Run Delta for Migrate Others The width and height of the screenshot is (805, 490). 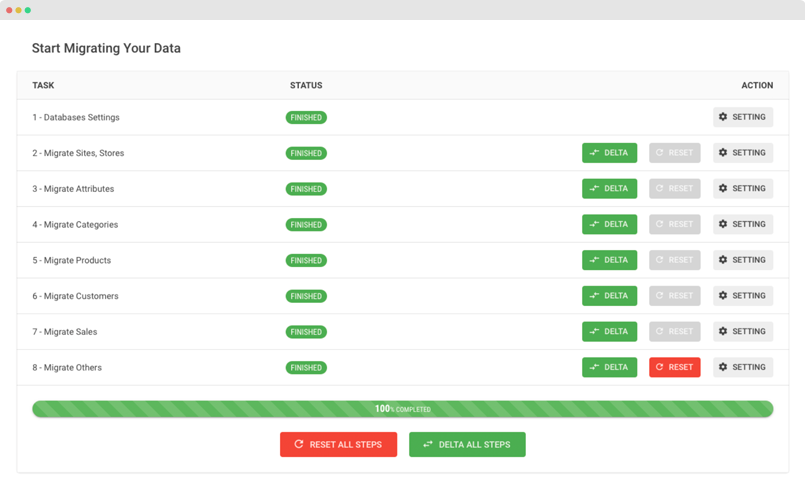(609, 367)
